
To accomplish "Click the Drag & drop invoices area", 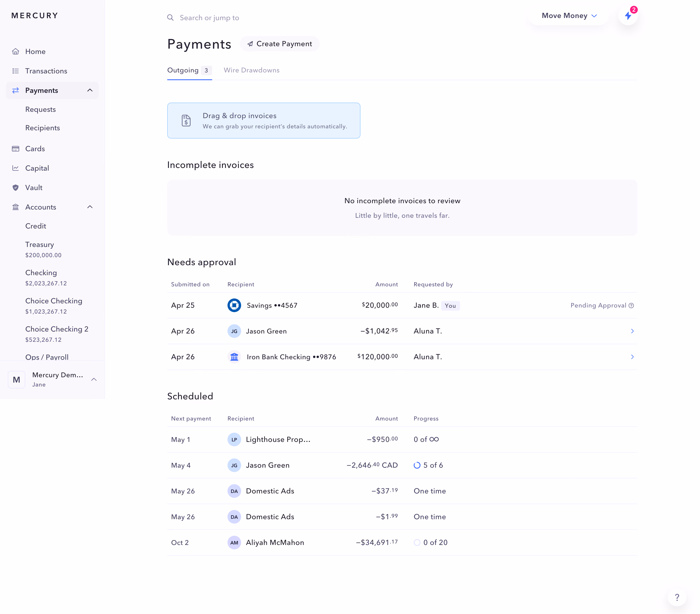I will pos(264,121).
